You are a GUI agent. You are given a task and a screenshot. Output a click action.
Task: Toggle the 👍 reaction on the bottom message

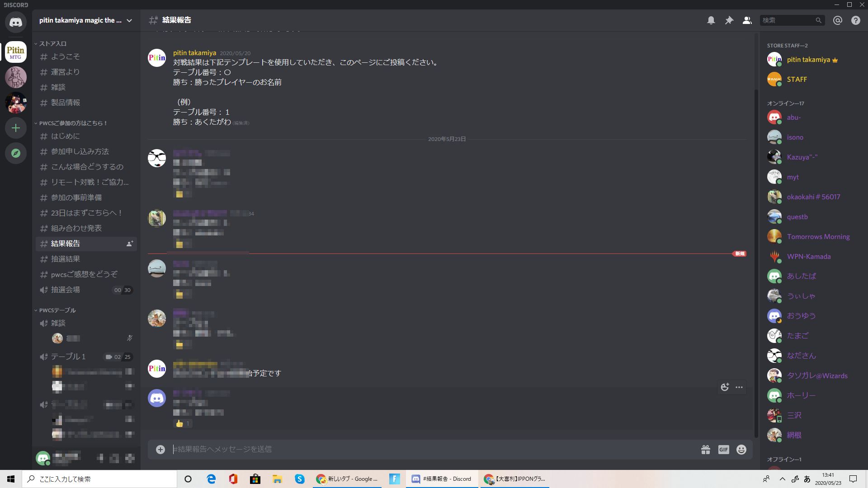click(x=182, y=423)
